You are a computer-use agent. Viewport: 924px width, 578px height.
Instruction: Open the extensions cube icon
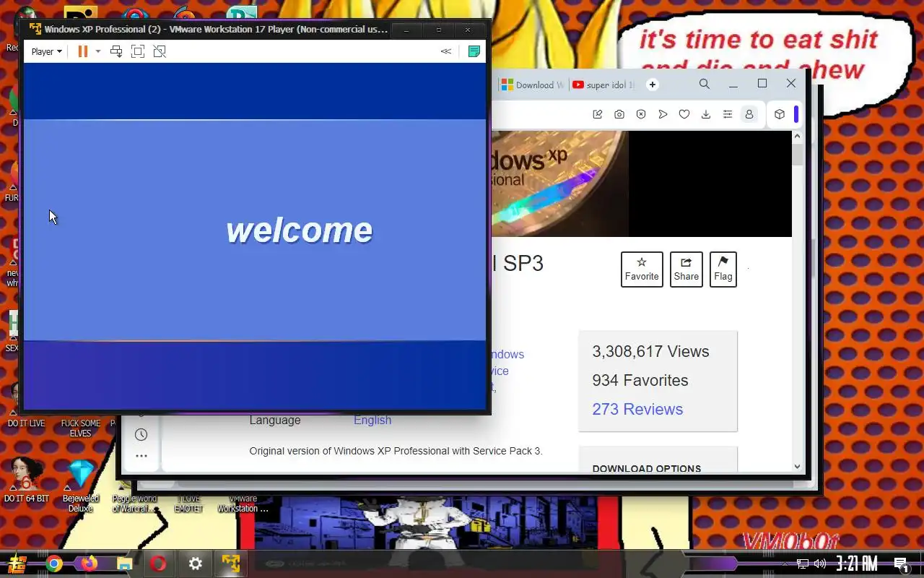tap(780, 114)
